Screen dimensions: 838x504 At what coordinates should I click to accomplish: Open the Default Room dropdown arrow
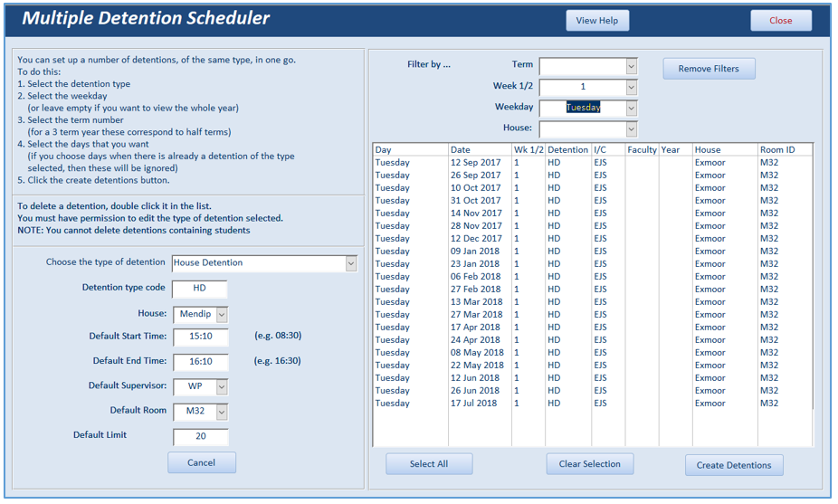(x=222, y=412)
